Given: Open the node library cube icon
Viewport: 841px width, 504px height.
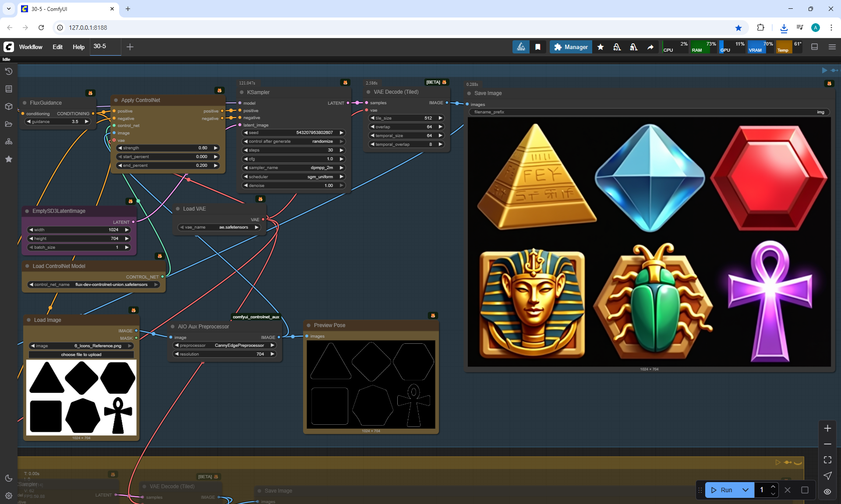Looking at the screenshot, I should click(x=8, y=106).
